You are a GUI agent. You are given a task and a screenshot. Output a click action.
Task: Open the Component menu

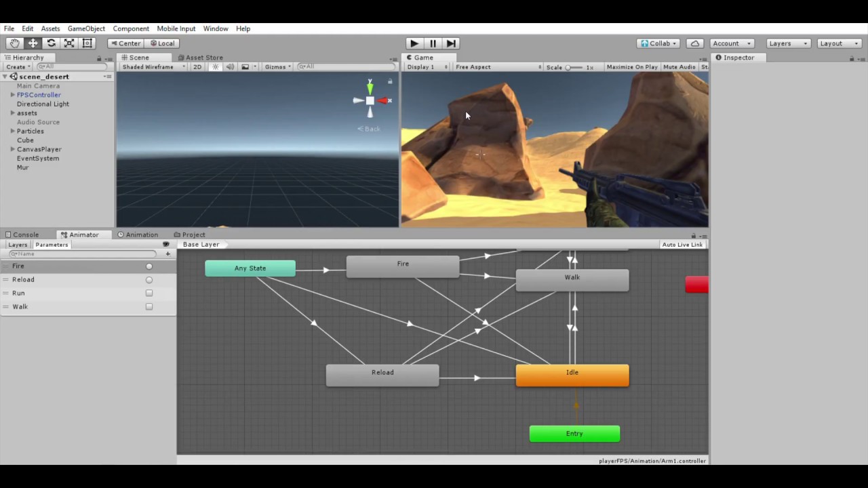131,28
